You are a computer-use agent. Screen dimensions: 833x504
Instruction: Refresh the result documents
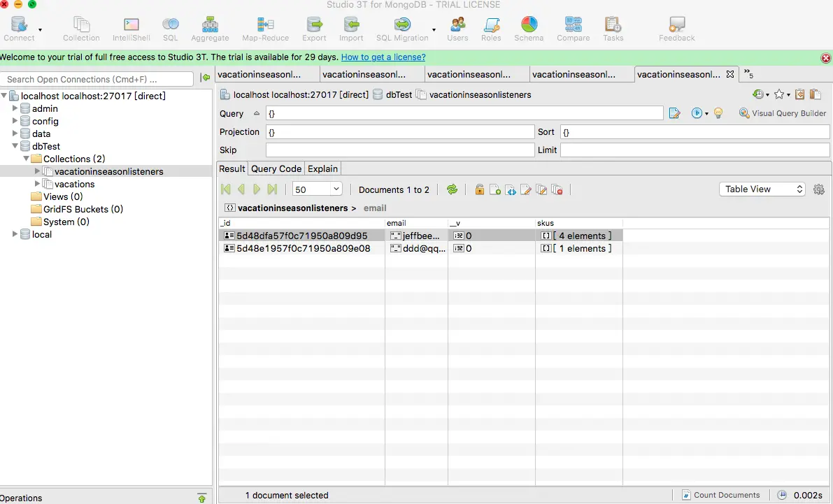point(452,189)
